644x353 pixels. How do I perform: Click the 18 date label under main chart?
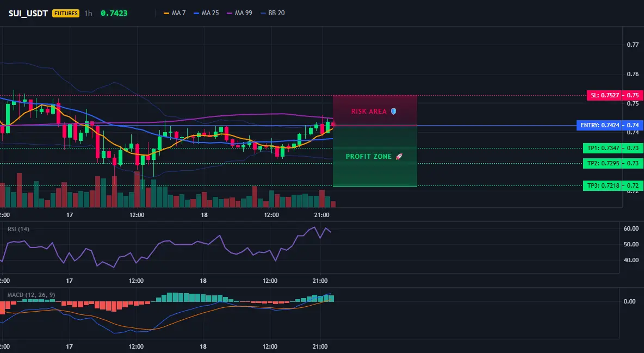tap(204, 215)
